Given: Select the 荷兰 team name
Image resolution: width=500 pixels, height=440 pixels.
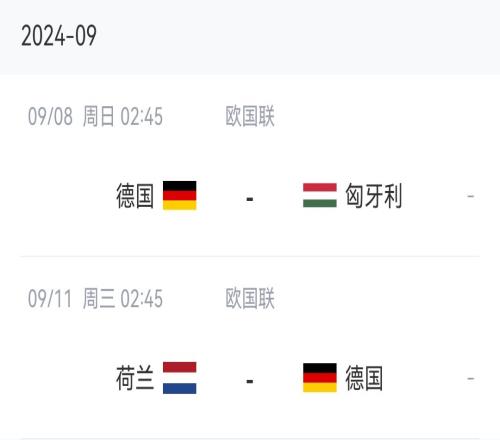Looking at the screenshot, I should (135, 378).
